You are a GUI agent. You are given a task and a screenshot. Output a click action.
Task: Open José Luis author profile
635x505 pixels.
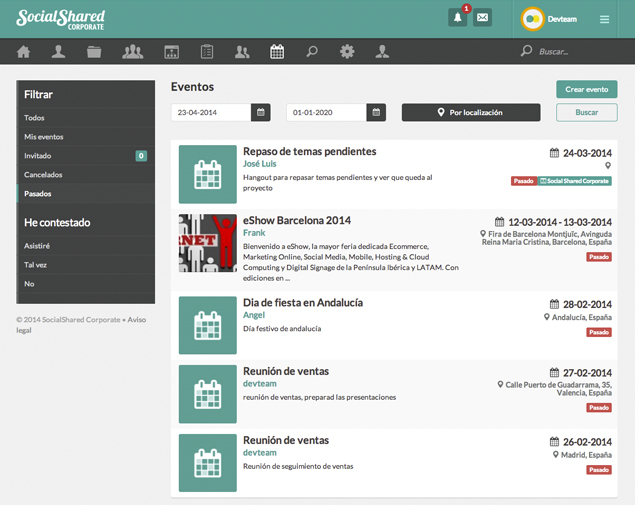pos(260,164)
